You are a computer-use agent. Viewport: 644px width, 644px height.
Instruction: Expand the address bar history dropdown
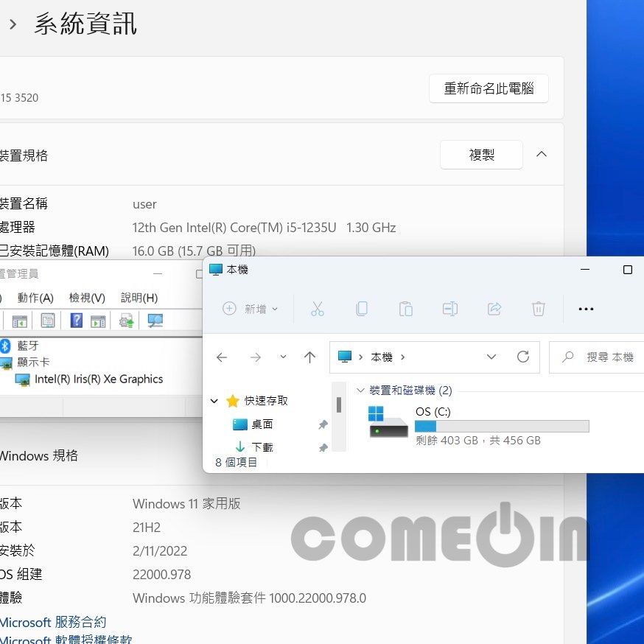[491, 357]
